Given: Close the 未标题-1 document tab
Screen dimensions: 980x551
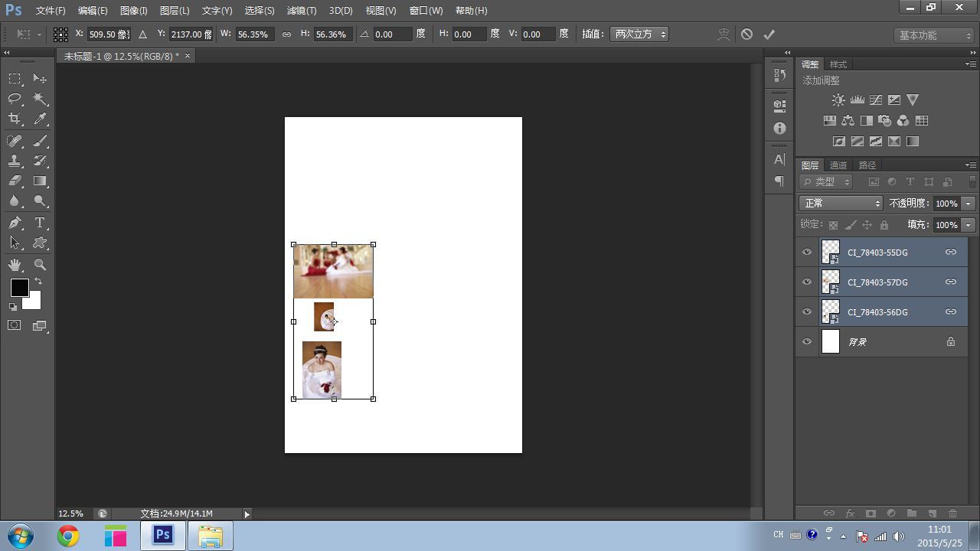Looking at the screenshot, I should pyautogui.click(x=187, y=56).
